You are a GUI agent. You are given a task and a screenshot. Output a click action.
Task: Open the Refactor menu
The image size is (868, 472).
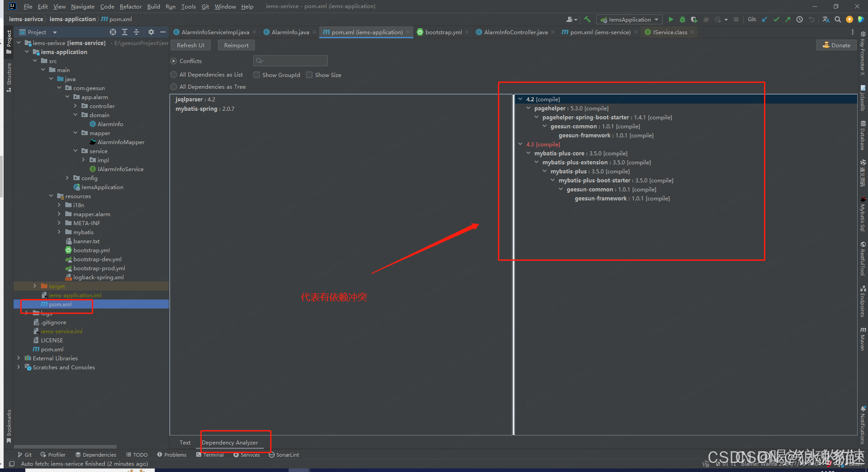[131, 6]
